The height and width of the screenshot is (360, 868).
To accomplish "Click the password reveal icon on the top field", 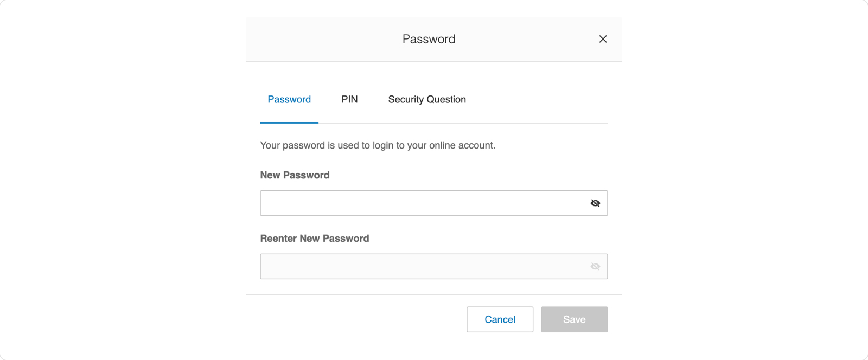I will coord(595,203).
